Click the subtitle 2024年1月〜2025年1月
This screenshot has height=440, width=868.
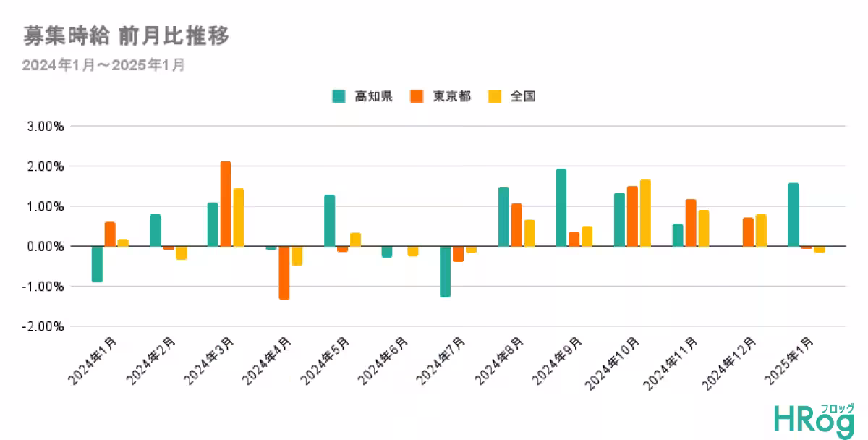103,65
